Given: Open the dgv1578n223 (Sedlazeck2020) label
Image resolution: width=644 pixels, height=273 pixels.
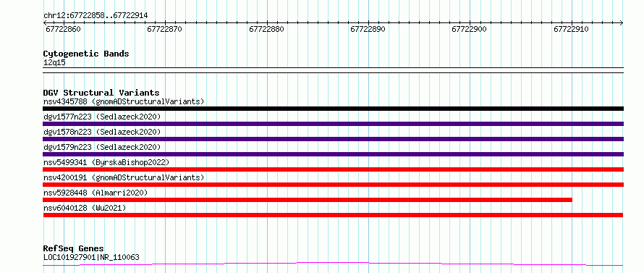Looking at the screenshot, I should pos(102,132).
